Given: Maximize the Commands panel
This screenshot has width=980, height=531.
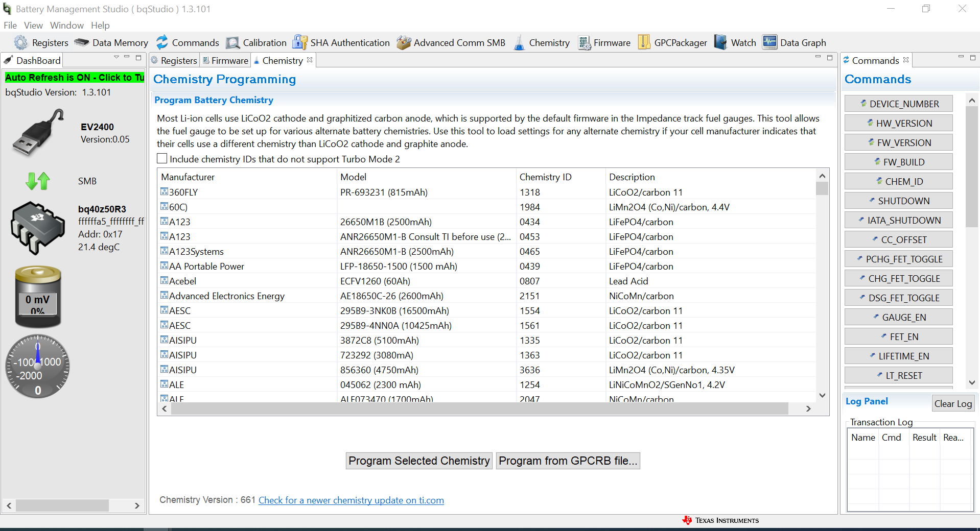Looking at the screenshot, I should coord(973,58).
